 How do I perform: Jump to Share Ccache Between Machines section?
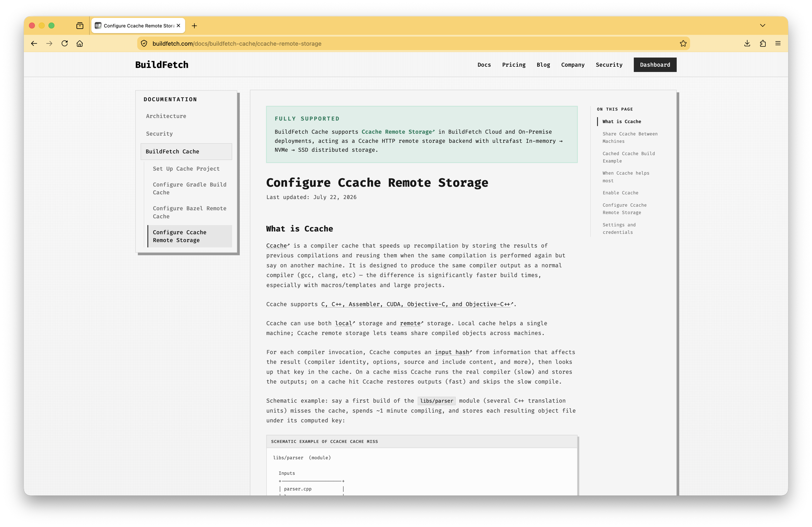click(630, 137)
